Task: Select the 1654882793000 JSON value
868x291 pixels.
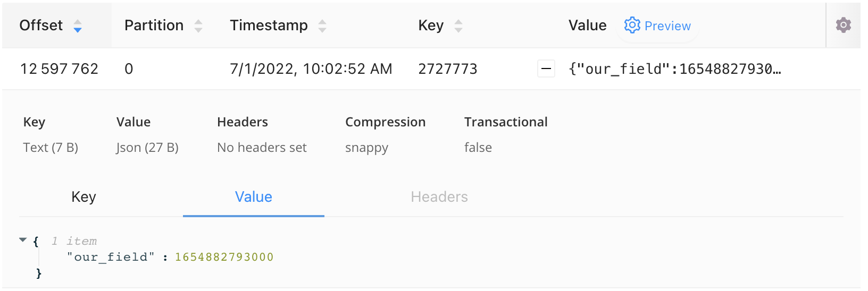Action: tap(224, 257)
